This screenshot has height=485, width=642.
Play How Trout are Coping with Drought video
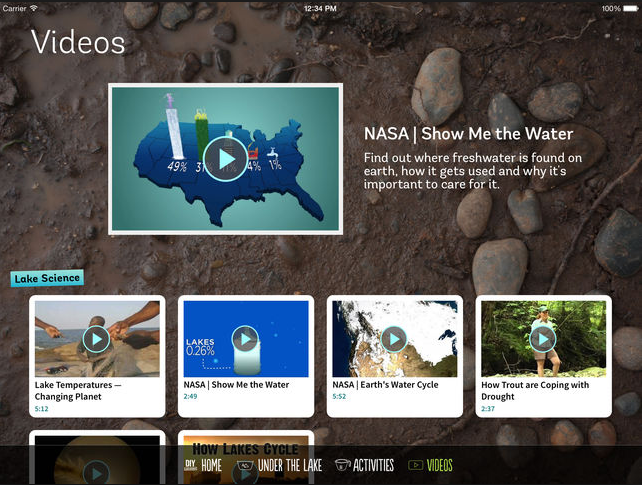pyautogui.click(x=543, y=339)
